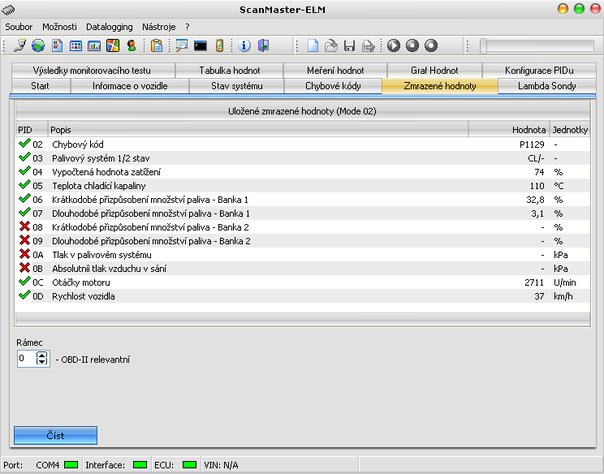The image size is (604, 474).
Task: Click the save floppy disk icon
Action: (x=349, y=45)
